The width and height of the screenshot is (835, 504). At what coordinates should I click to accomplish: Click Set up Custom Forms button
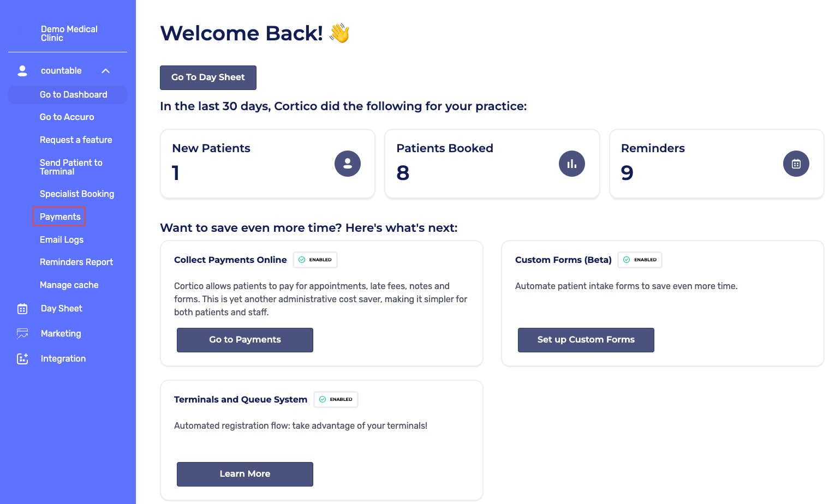586,340
